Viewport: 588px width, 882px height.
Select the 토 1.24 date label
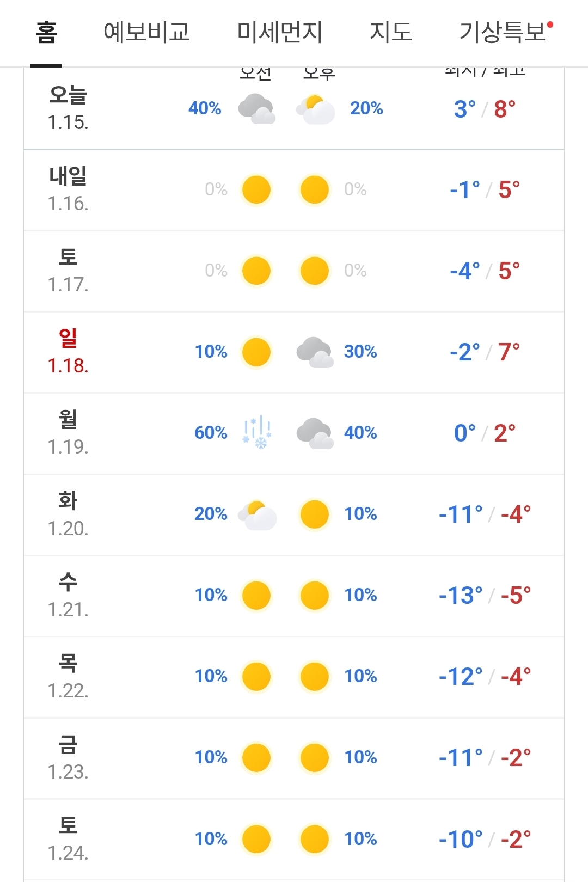pyautogui.click(x=68, y=839)
